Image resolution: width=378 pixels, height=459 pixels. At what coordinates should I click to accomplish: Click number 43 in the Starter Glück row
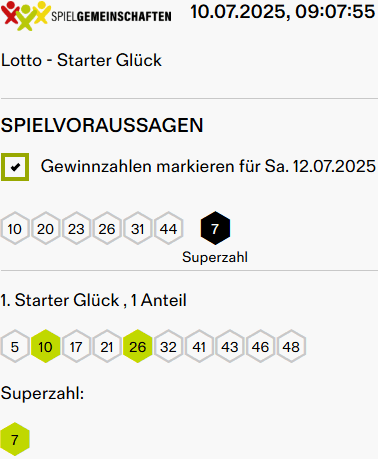point(230,346)
